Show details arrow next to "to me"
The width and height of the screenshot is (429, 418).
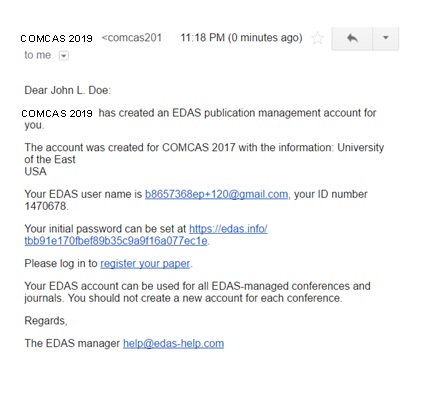(x=64, y=55)
